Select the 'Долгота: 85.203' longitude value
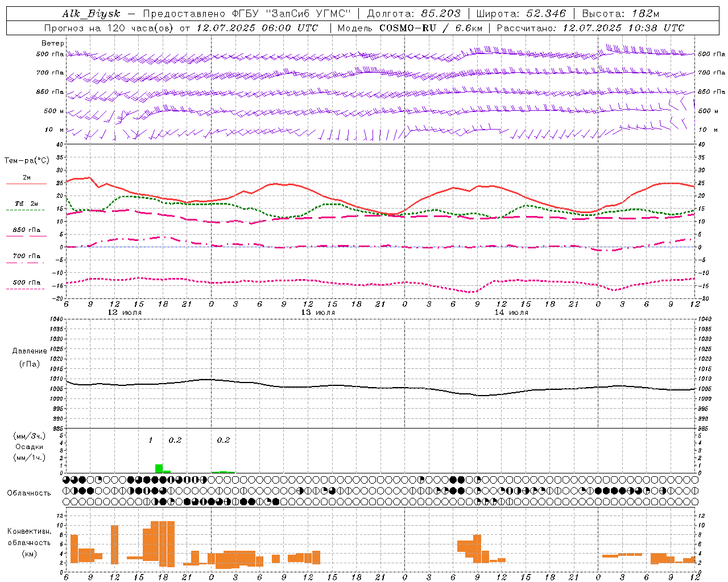Screen dimensions: 728x582 [414, 14]
